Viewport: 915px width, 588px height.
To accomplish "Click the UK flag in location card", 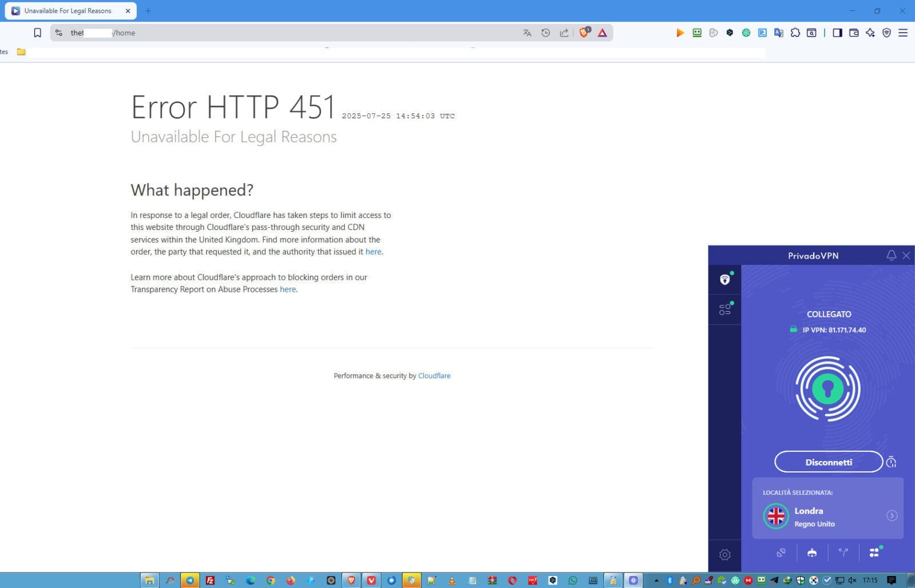I will [775, 516].
